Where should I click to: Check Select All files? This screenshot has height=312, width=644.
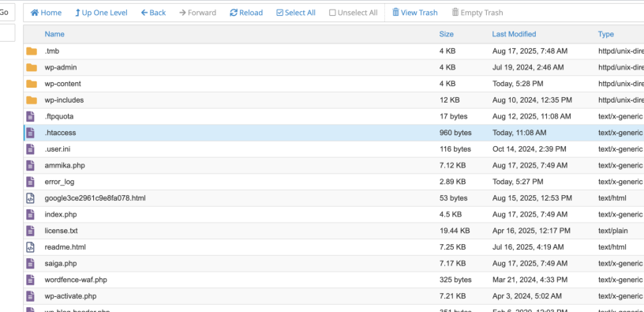[296, 13]
